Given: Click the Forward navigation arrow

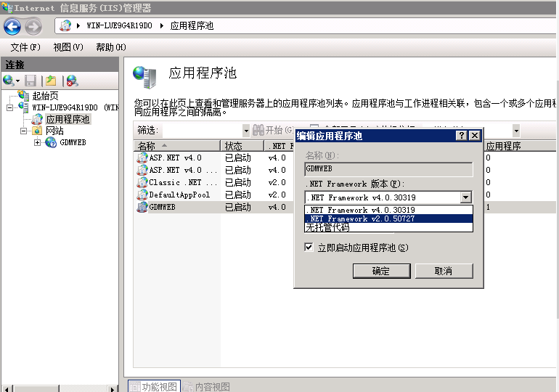Looking at the screenshot, I should point(33,27).
